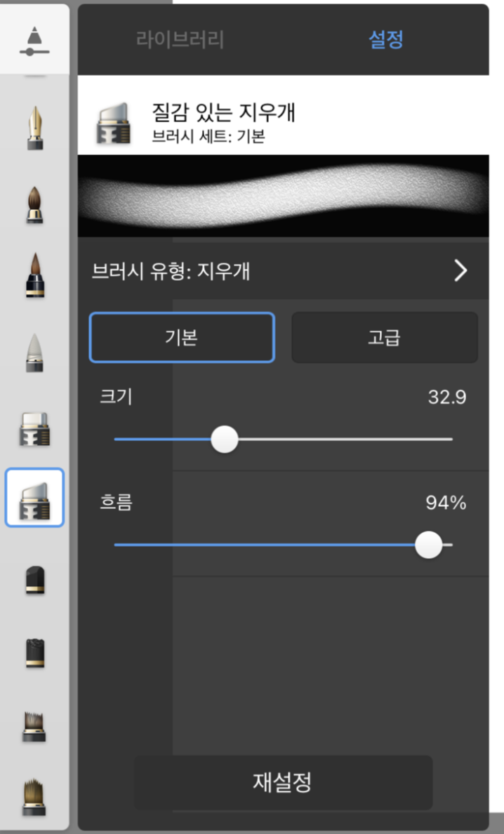Click the eraser icon beside 질감 있는 지우개
The width and height of the screenshot is (504, 834).
coord(113,124)
